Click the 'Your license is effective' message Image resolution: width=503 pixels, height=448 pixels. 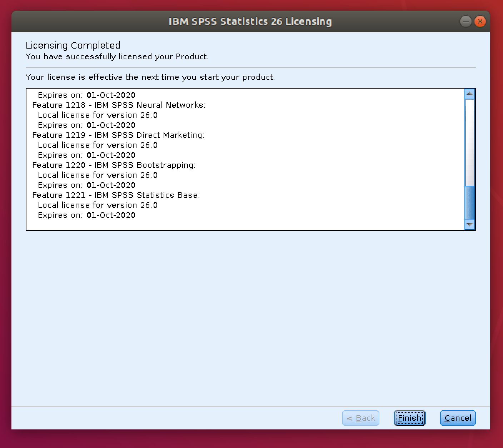[150, 77]
